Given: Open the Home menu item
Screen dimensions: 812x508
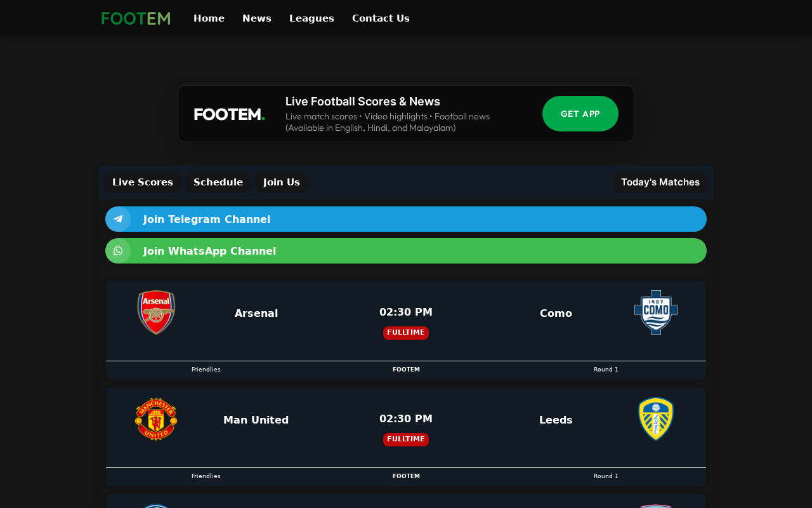Looking at the screenshot, I should point(209,18).
